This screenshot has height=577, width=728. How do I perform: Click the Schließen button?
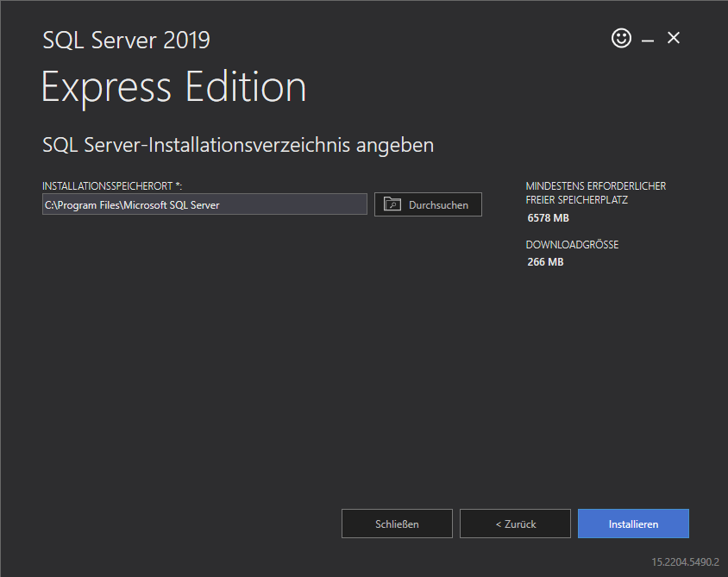pos(397,524)
